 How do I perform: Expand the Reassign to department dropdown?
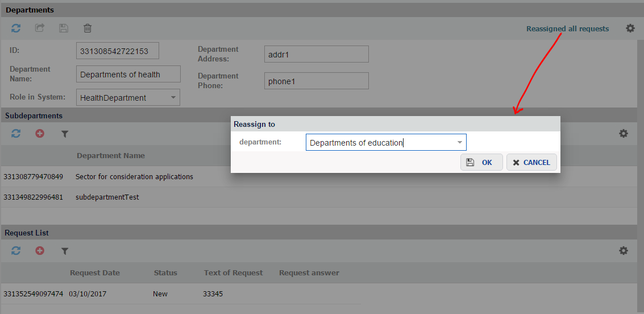[459, 142]
